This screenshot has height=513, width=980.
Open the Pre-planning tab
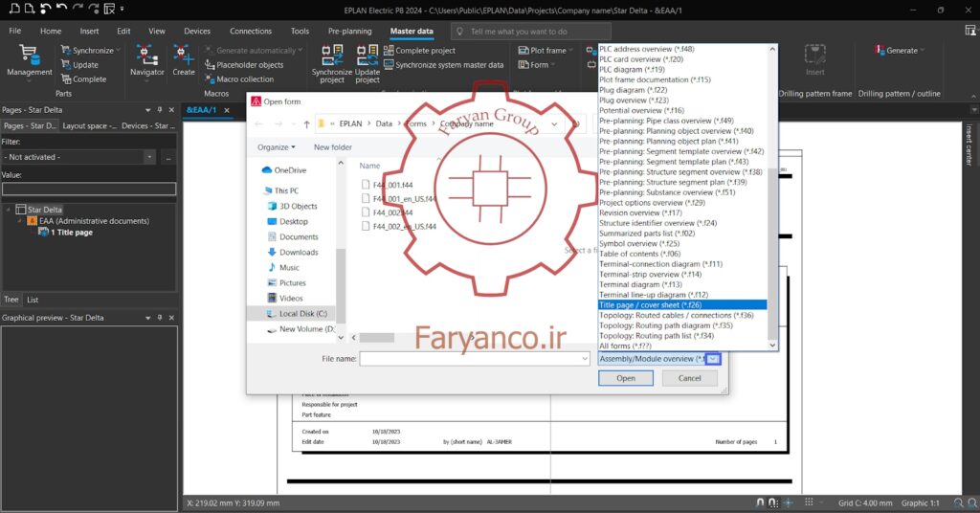coord(349,31)
